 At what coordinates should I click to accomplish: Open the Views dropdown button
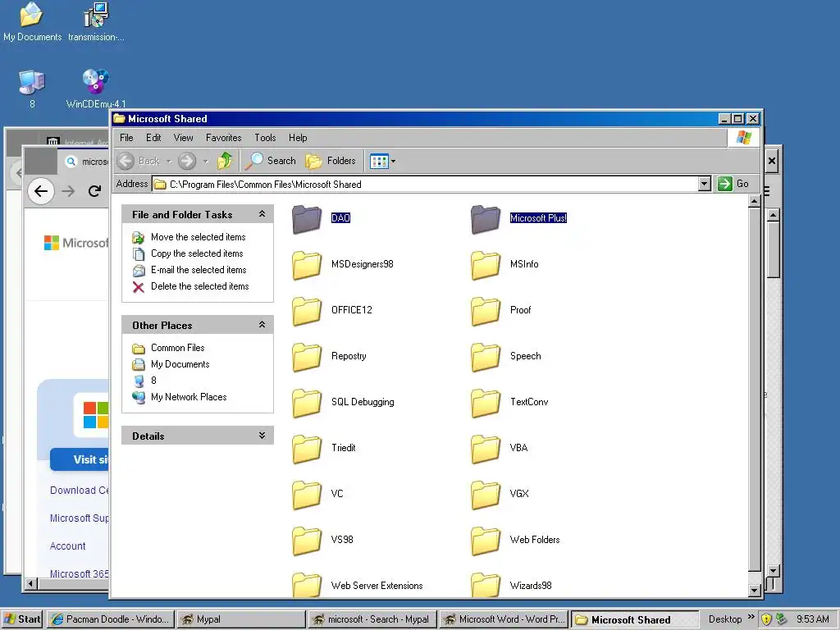click(x=382, y=161)
